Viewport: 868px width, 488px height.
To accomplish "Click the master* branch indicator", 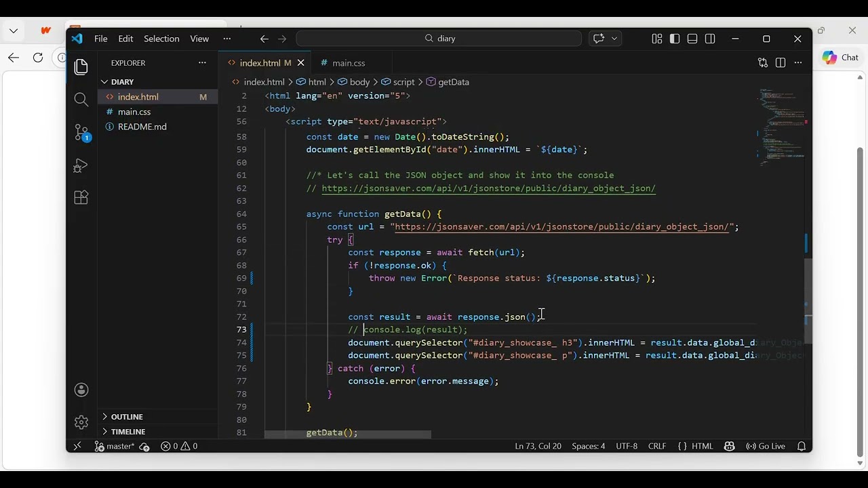I will click(x=115, y=446).
